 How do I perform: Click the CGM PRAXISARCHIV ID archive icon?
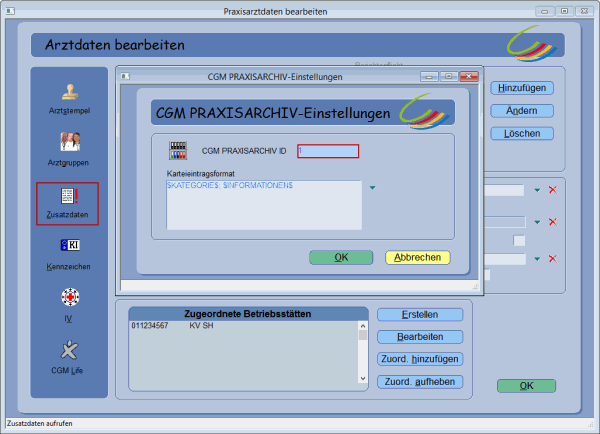tap(178, 151)
